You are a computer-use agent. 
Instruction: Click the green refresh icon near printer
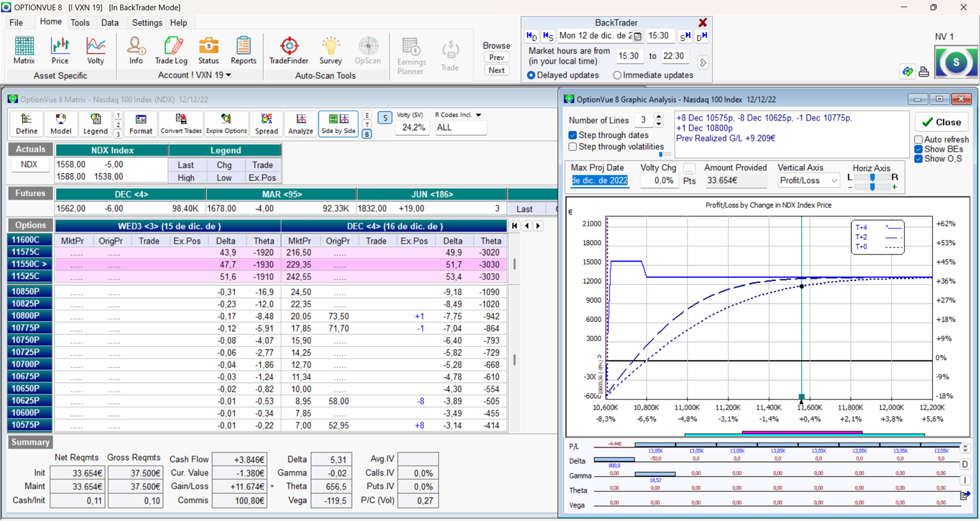click(908, 71)
